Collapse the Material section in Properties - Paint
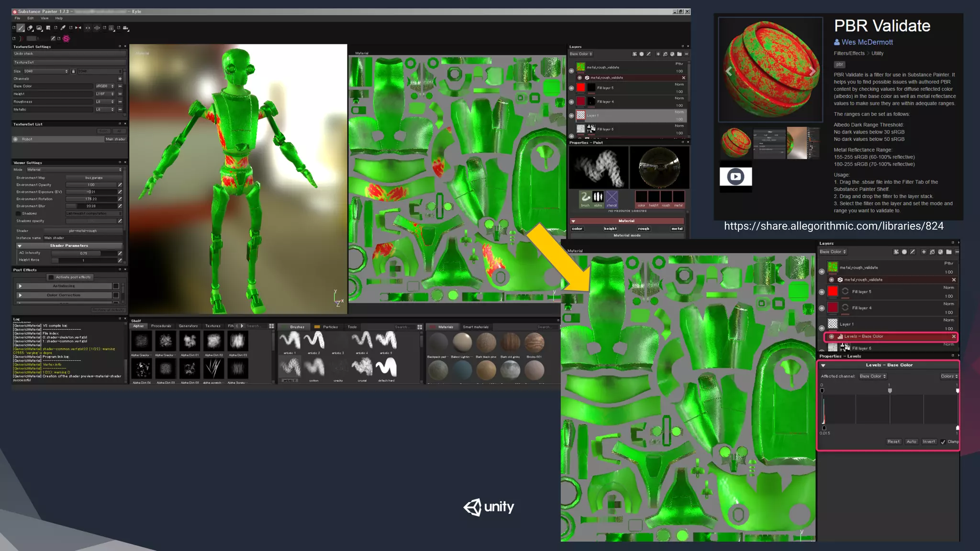The width and height of the screenshot is (980, 551). [573, 221]
